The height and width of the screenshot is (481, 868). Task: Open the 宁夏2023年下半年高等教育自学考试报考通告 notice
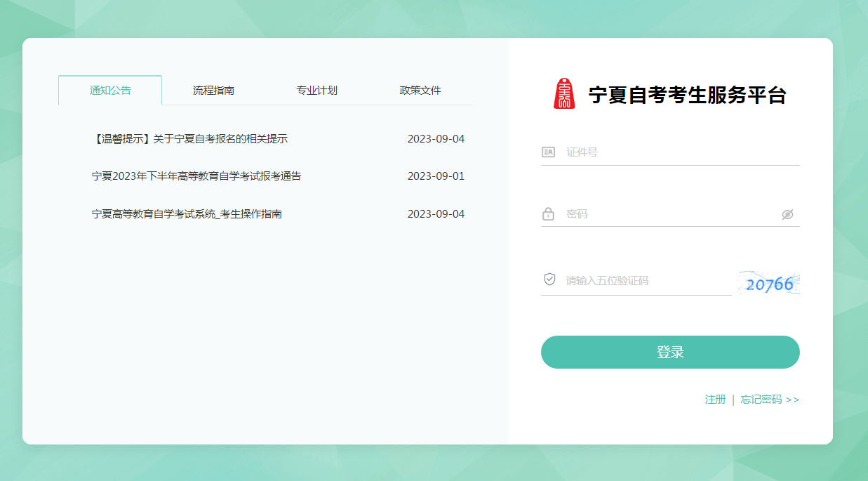tap(196, 176)
